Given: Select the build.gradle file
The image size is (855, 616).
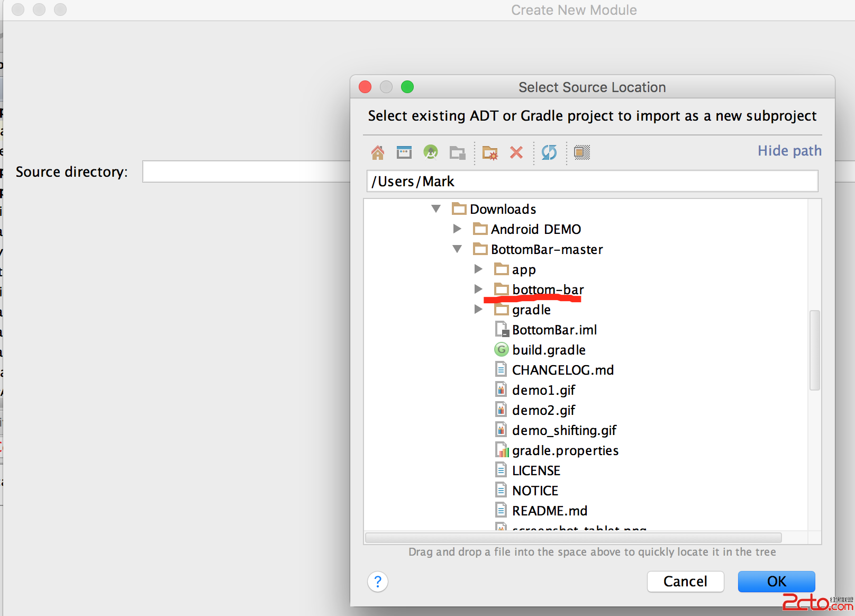Looking at the screenshot, I should [x=549, y=350].
